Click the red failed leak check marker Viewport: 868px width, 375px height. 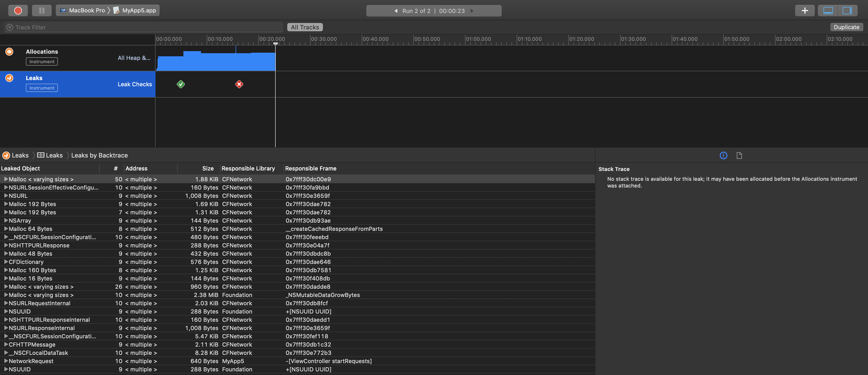239,84
